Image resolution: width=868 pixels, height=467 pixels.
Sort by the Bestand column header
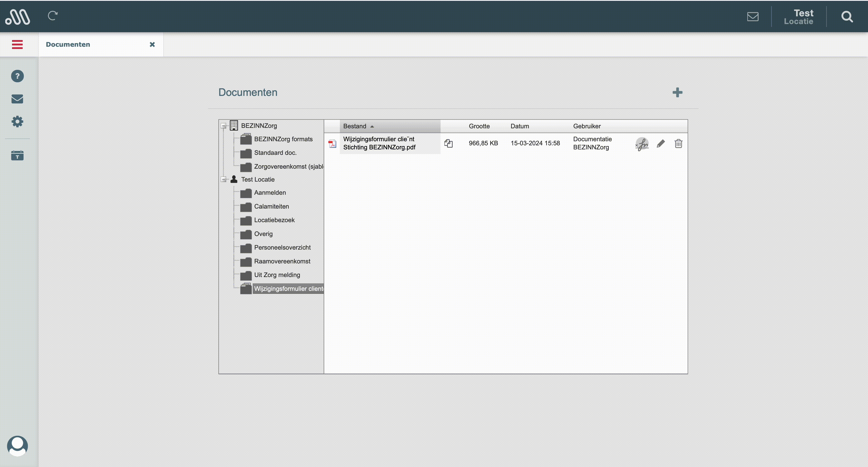point(355,126)
